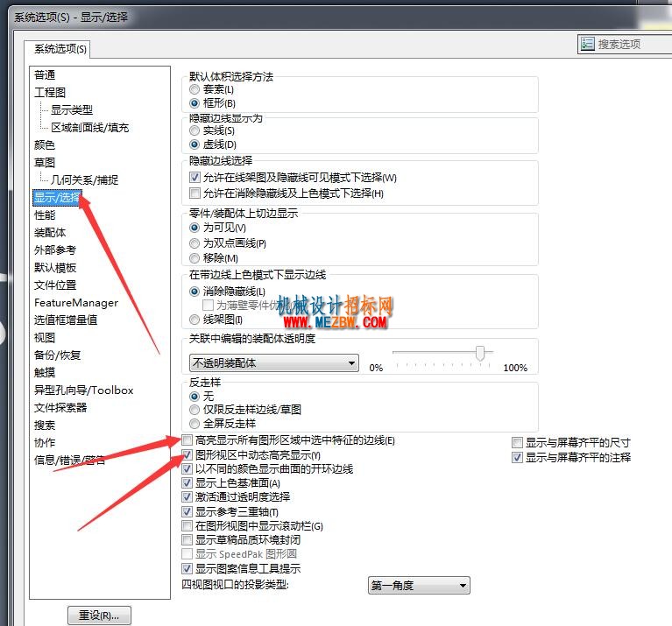Viewport: 672px width, 626px height.
Task: Click the search options icon
Action: pyautogui.click(x=587, y=44)
